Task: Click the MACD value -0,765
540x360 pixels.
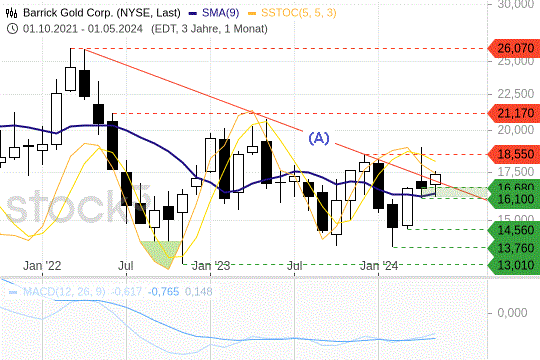Action: [164, 292]
